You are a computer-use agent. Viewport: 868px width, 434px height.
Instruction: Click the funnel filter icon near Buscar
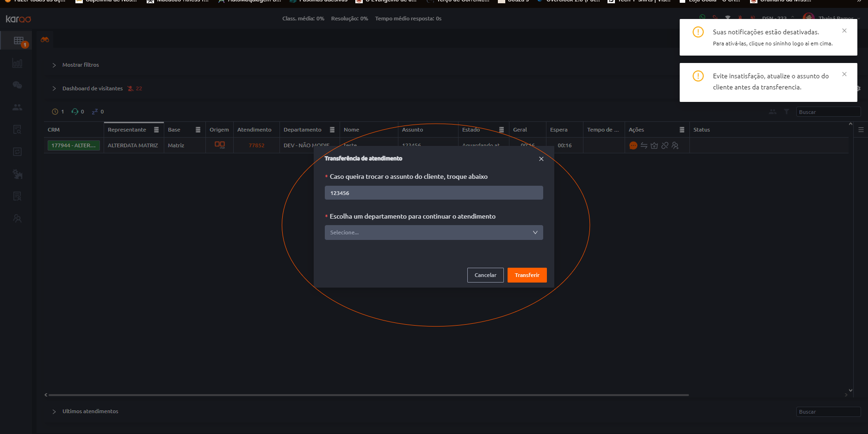click(x=786, y=112)
